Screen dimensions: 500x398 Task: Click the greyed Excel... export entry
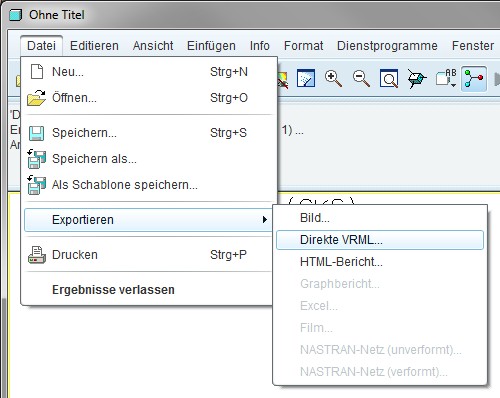pos(380,306)
